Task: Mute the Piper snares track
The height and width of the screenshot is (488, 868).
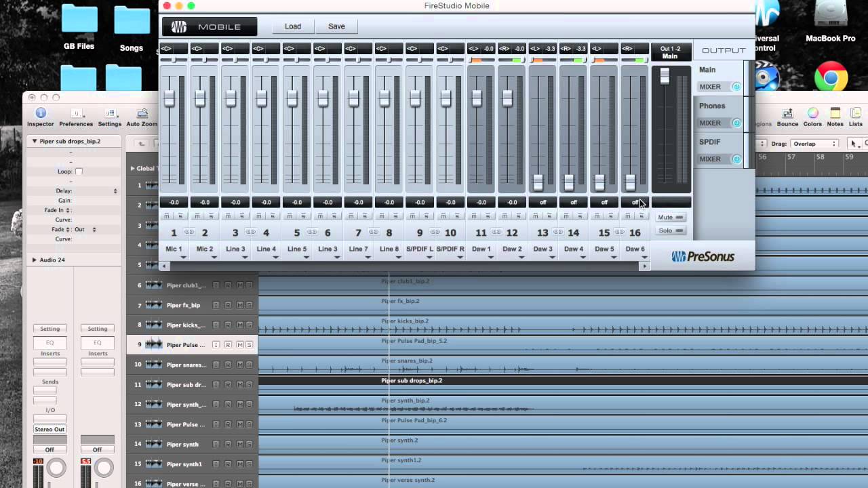Action: [239, 365]
